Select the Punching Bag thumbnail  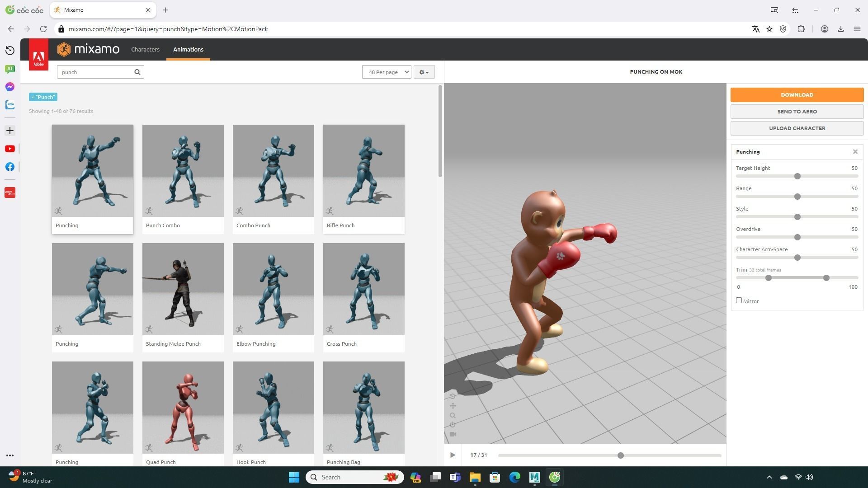(364, 408)
